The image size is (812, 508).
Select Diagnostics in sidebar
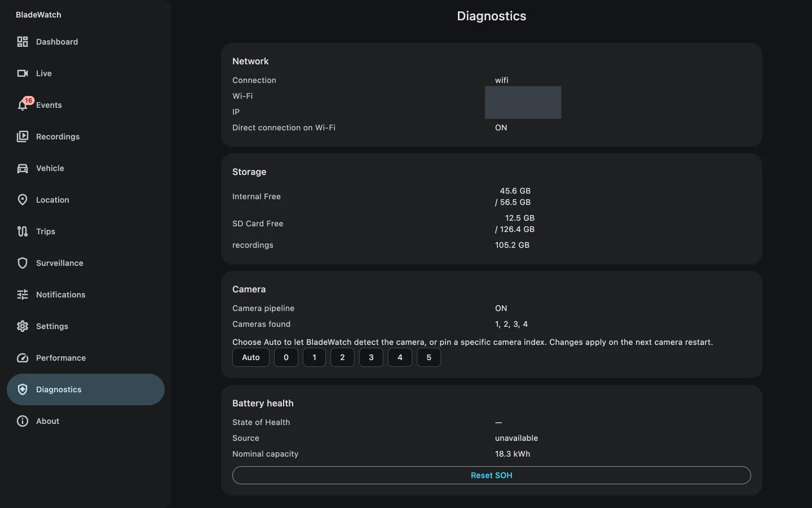click(86, 389)
